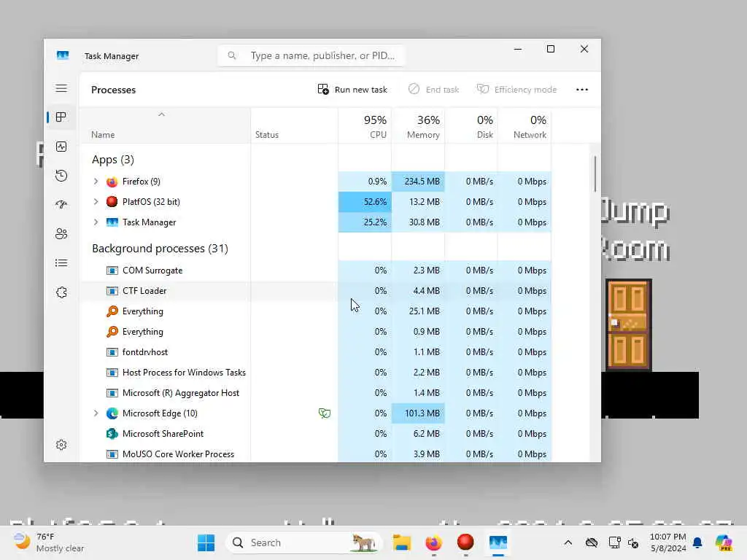Open weather widget showing 76°F

click(x=48, y=542)
